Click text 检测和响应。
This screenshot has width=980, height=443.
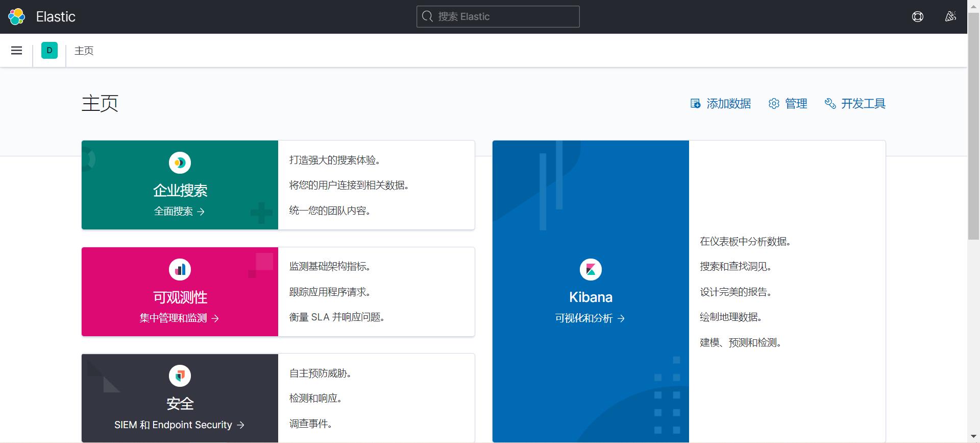pyautogui.click(x=315, y=399)
